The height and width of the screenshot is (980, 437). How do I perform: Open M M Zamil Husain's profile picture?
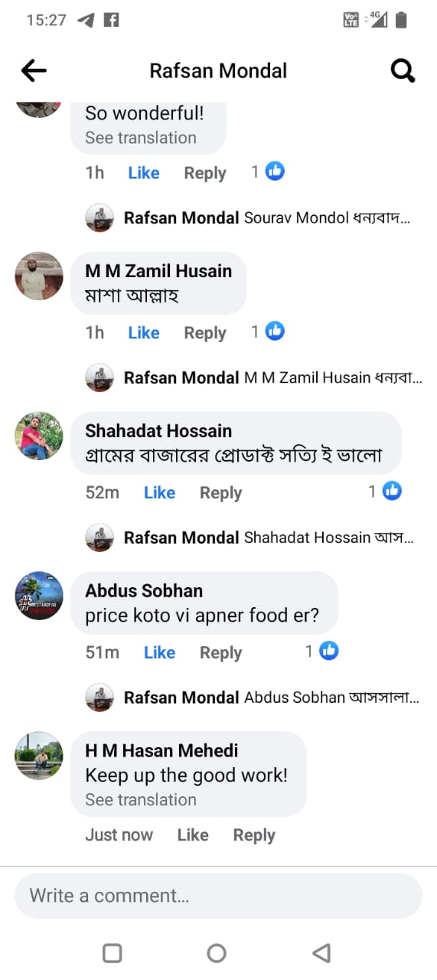(39, 276)
